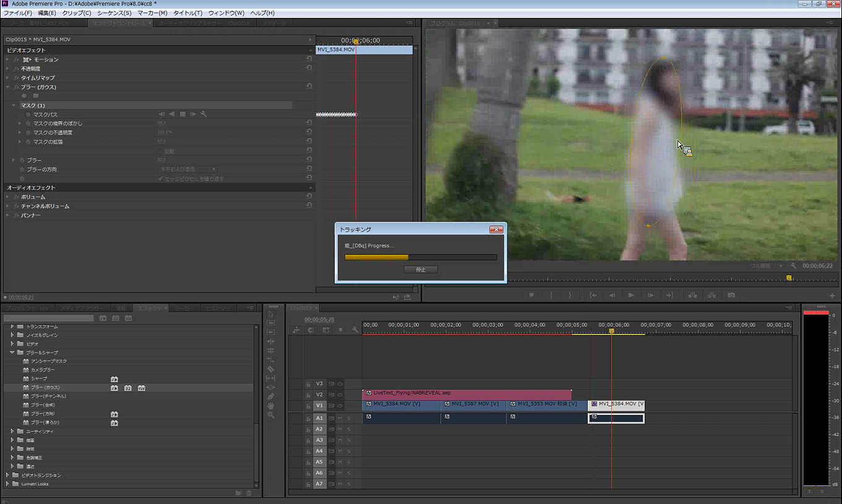Switch to the History tab

click(218, 308)
